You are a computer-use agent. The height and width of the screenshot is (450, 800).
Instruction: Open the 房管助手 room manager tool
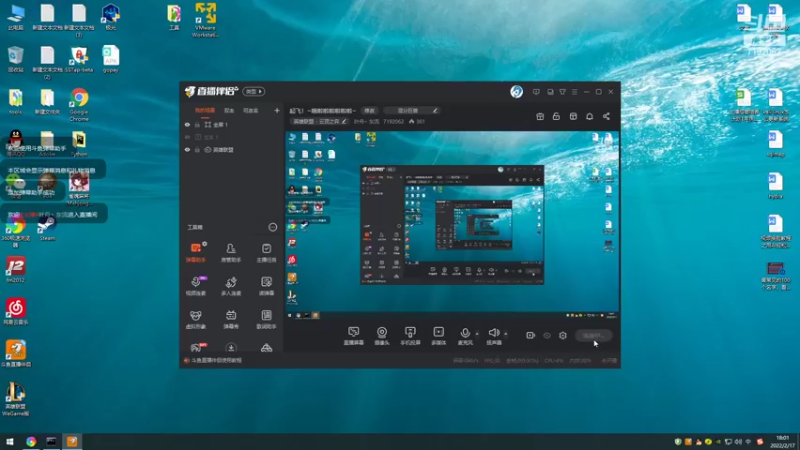pyautogui.click(x=231, y=253)
